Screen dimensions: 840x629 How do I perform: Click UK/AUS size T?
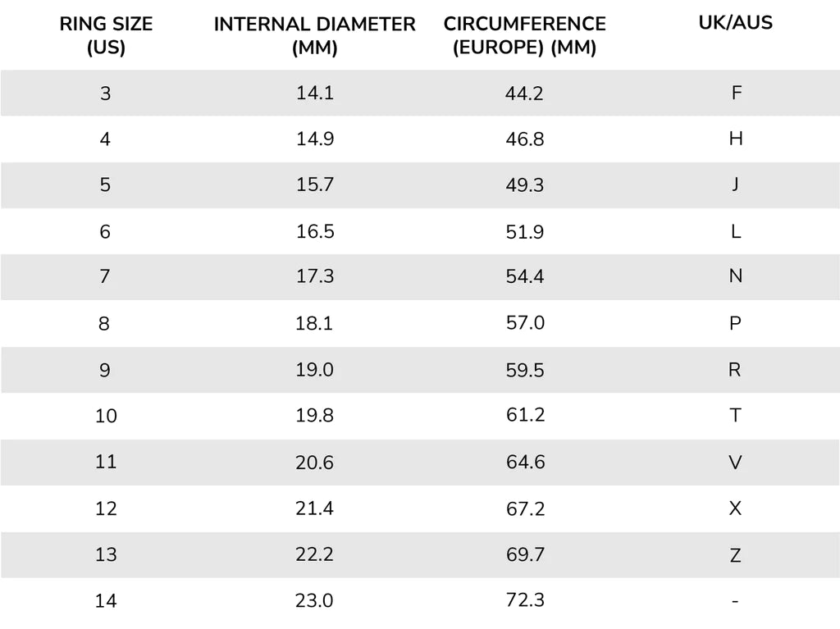(x=735, y=416)
